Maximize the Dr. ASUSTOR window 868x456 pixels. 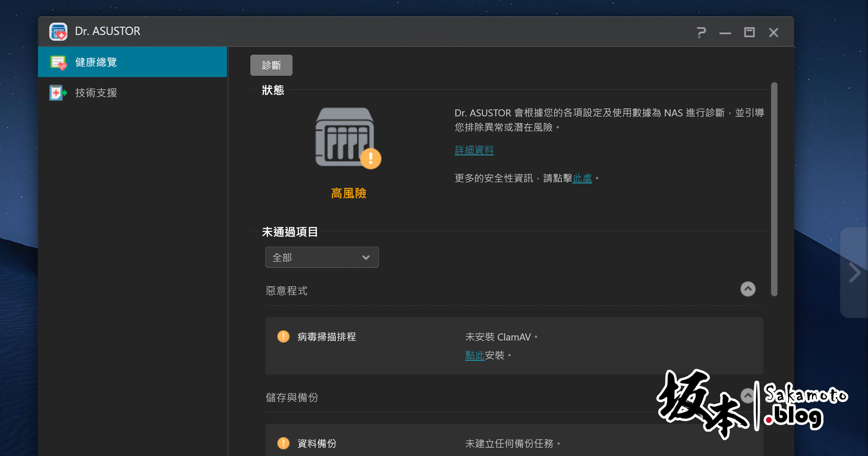(x=749, y=32)
